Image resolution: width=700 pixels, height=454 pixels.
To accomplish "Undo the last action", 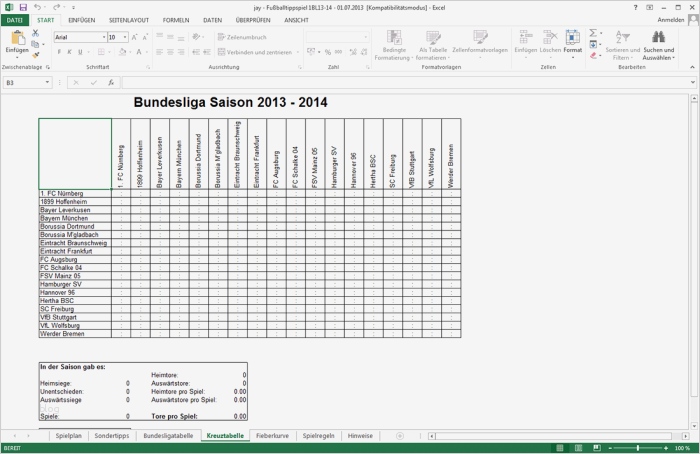I will click(38, 7).
